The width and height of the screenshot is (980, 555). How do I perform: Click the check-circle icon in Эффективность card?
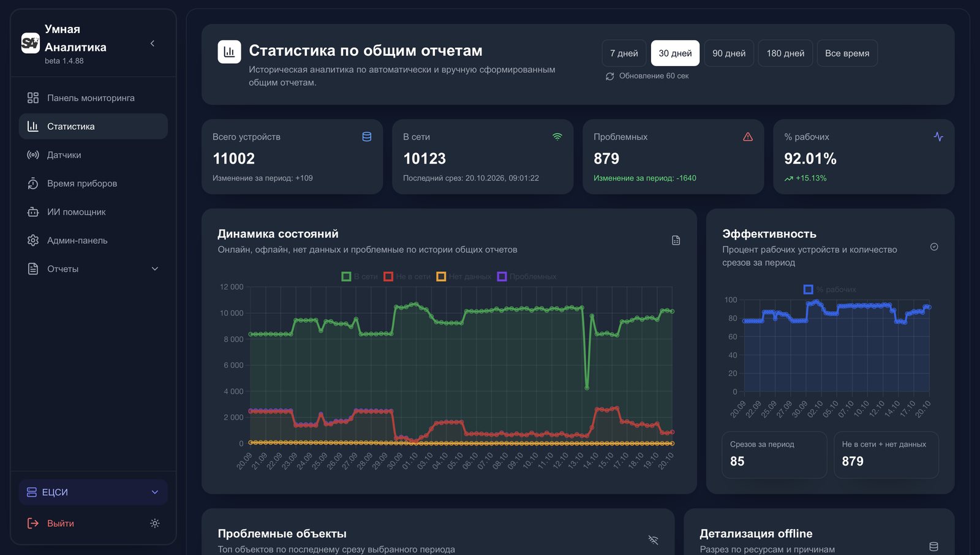pos(934,247)
